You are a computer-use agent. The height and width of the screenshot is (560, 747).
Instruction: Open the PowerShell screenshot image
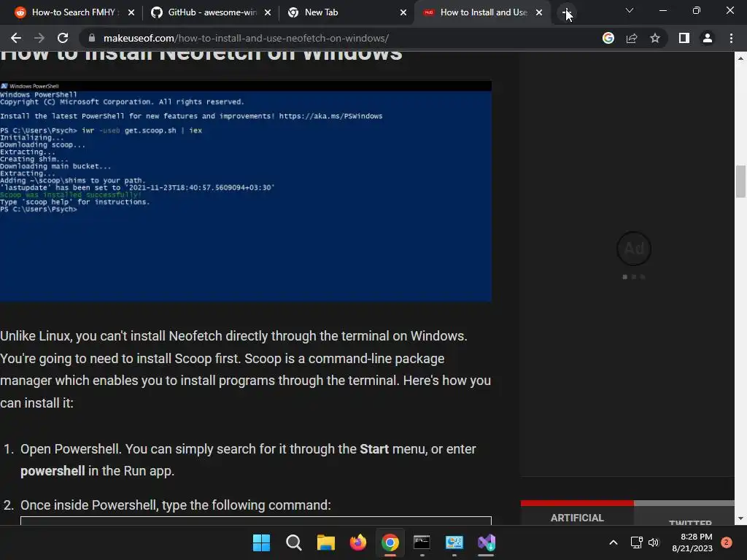tap(246, 191)
